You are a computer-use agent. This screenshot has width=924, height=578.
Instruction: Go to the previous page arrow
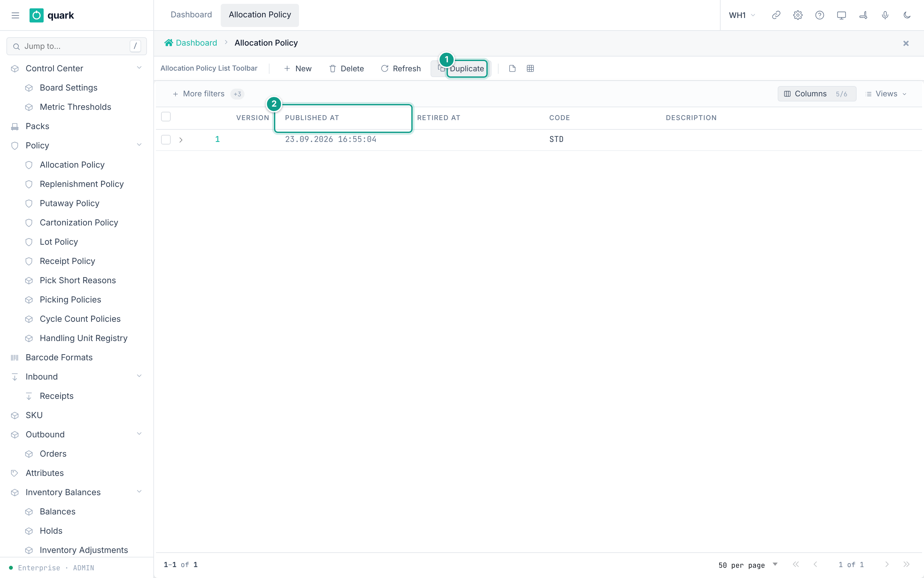(815, 564)
